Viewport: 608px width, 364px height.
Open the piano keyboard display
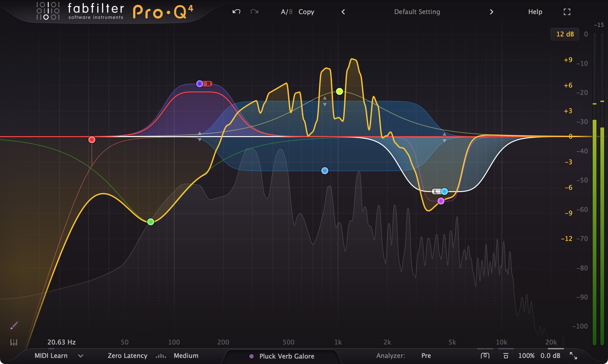pos(14,342)
